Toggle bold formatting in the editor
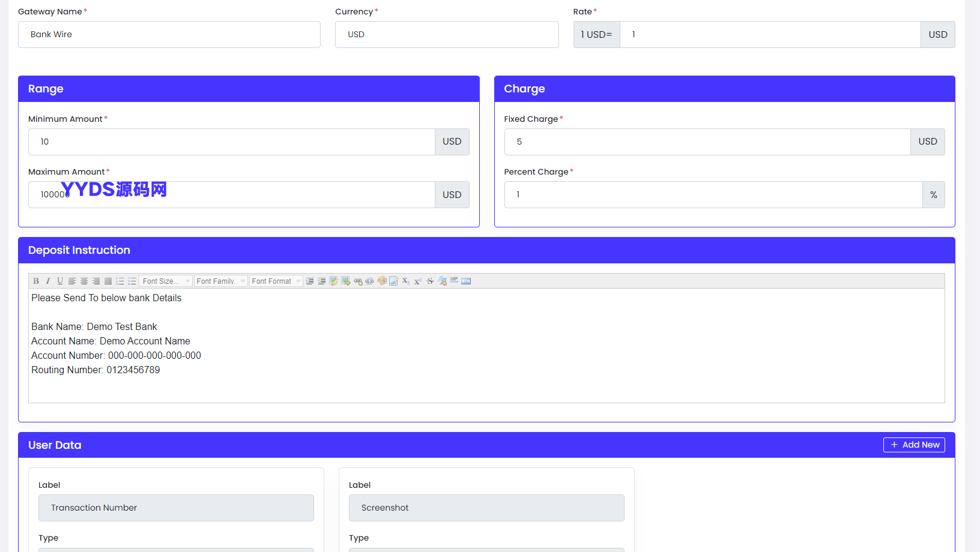980x552 pixels. click(36, 281)
